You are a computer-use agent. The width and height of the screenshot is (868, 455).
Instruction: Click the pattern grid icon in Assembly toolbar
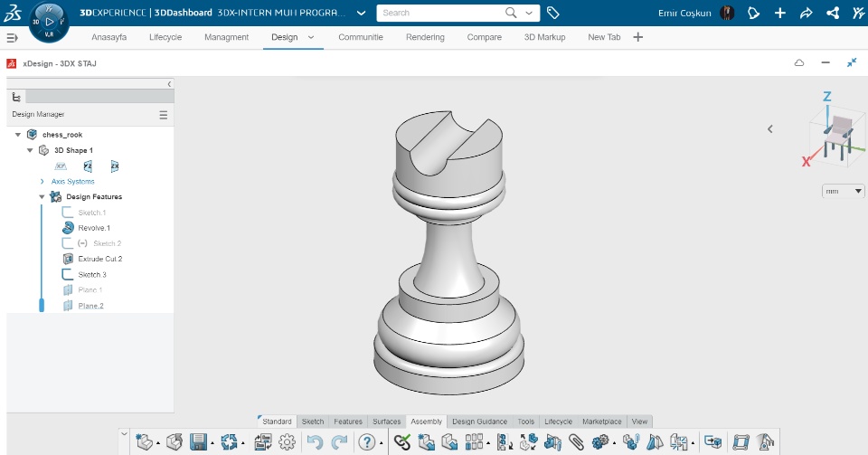(474, 441)
